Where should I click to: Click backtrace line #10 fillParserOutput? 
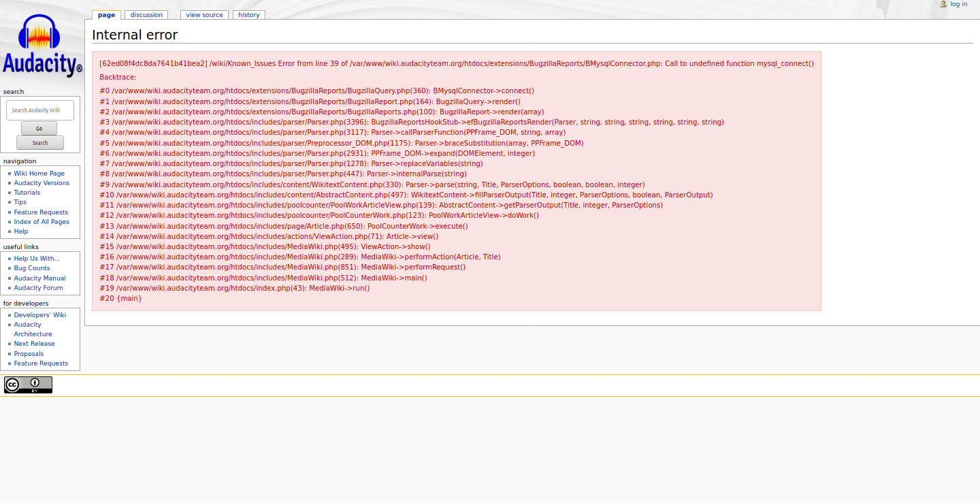pyautogui.click(x=406, y=195)
